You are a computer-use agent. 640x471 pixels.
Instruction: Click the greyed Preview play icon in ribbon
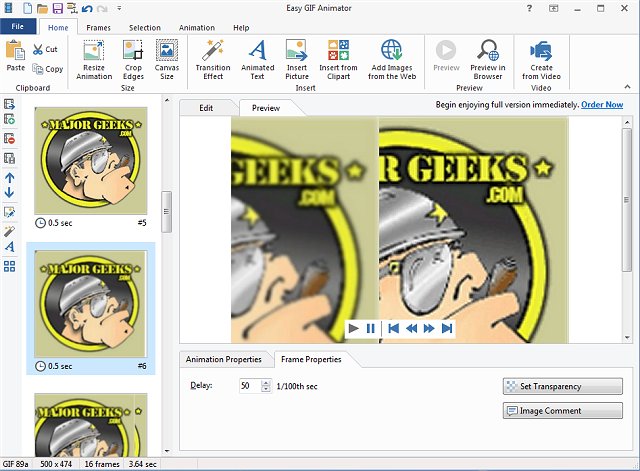click(x=446, y=50)
